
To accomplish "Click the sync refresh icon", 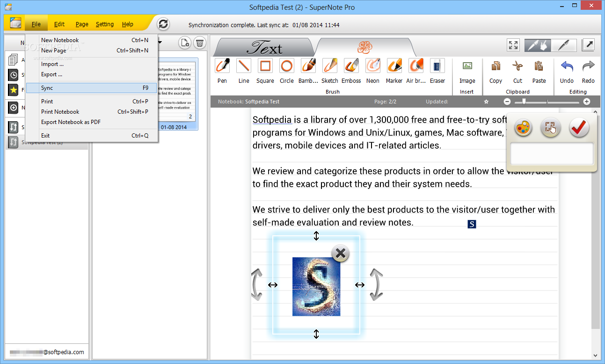I will click(163, 24).
